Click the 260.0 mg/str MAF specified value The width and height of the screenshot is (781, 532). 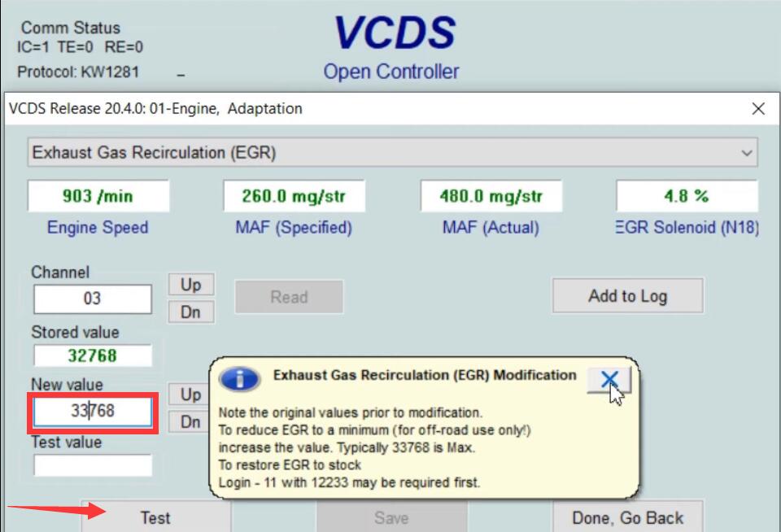294,196
